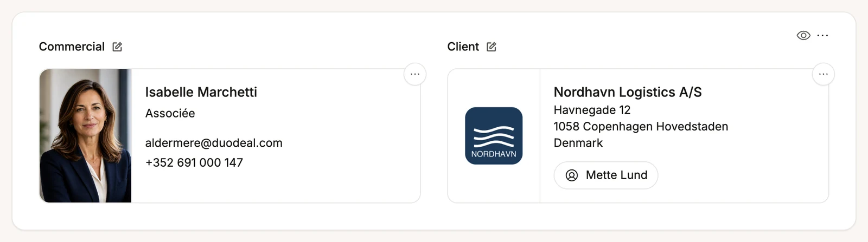
Task: Open three-dot menu on Isabelle Marchetti card
Action: [415, 74]
